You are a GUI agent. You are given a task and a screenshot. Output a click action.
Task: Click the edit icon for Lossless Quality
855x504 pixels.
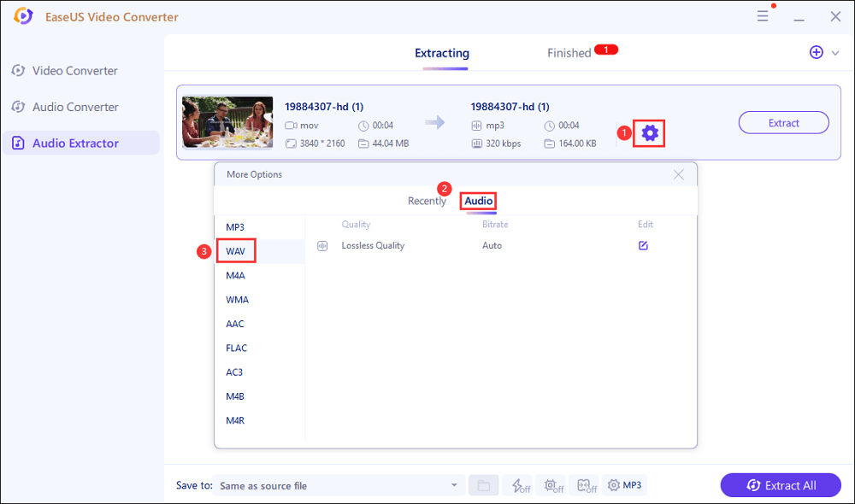[x=643, y=246]
